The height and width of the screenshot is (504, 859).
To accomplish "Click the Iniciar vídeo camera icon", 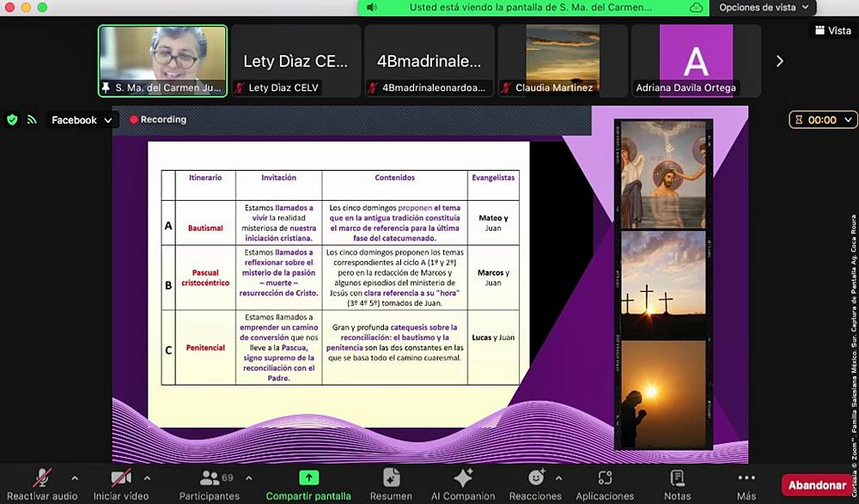I will 120,477.
